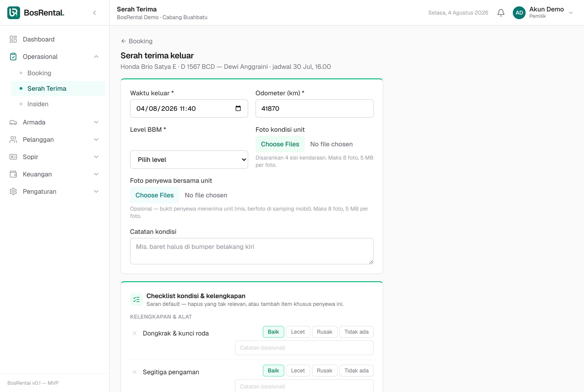Viewport: 584px width, 392px height.
Task: Click the 'BosRental Demo · Cabang Buahbatu' subtitle
Action: pos(162,17)
